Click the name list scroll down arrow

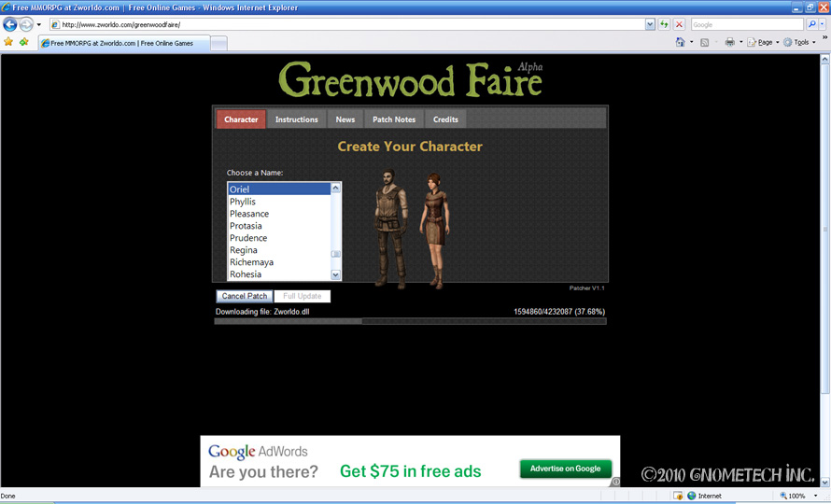pyautogui.click(x=336, y=274)
